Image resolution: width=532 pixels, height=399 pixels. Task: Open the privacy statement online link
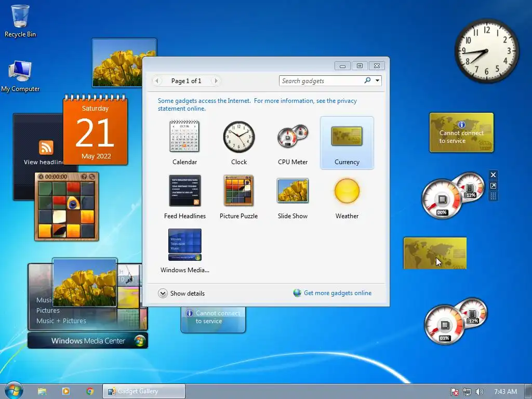pos(257,104)
